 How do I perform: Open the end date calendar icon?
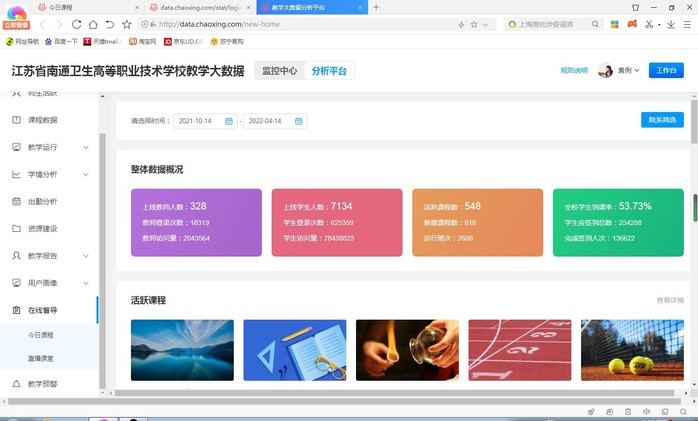click(299, 121)
